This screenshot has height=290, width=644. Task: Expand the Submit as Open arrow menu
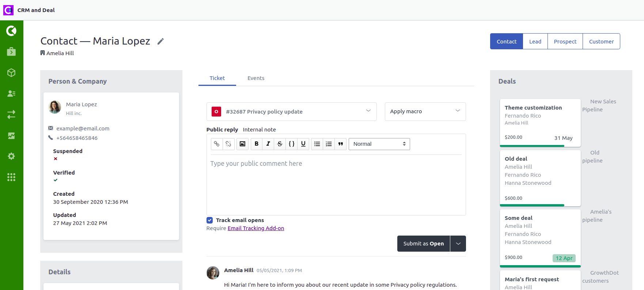458,244
